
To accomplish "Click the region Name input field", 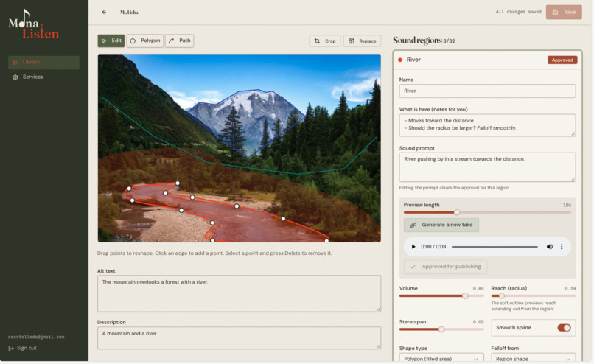I will coord(487,91).
